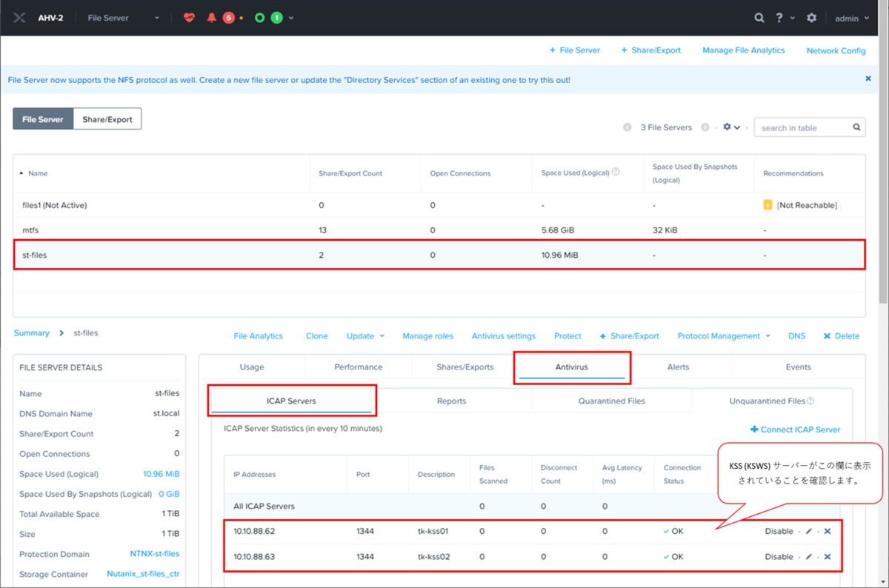Switch to the File Server toggle tab
Image resolution: width=889 pixels, height=588 pixels.
(43, 118)
